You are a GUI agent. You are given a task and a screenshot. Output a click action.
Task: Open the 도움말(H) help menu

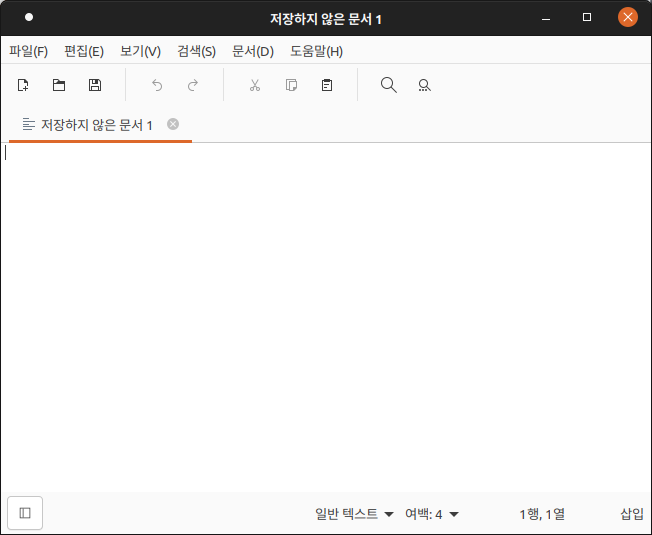pos(316,51)
